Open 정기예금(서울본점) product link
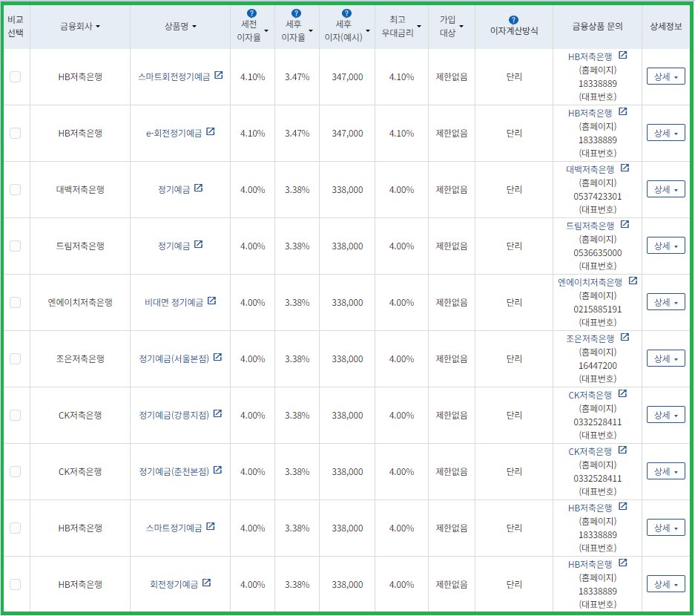The image size is (695, 616). (174, 358)
